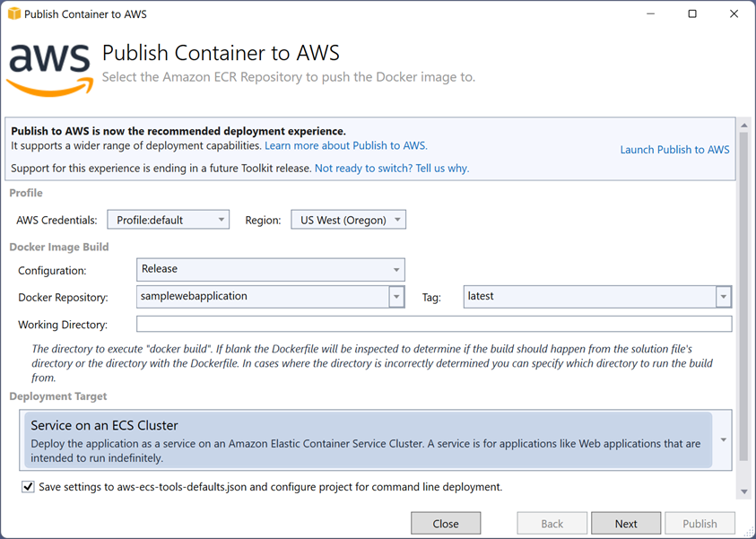The height and width of the screenshot is (539, 756).
Task: Click the scrollbar up arrow
Action: point(744,126)
